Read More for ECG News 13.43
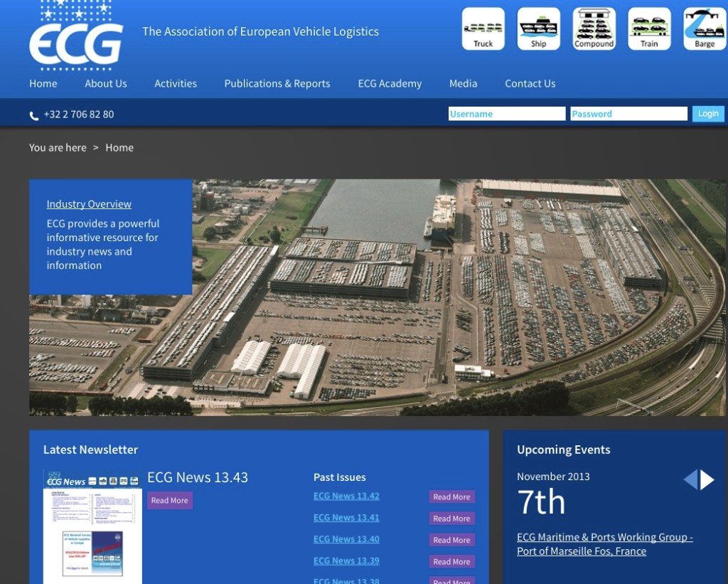Image resolution: width=728 pixels, height=584 pixels. (x=170, y=501)
